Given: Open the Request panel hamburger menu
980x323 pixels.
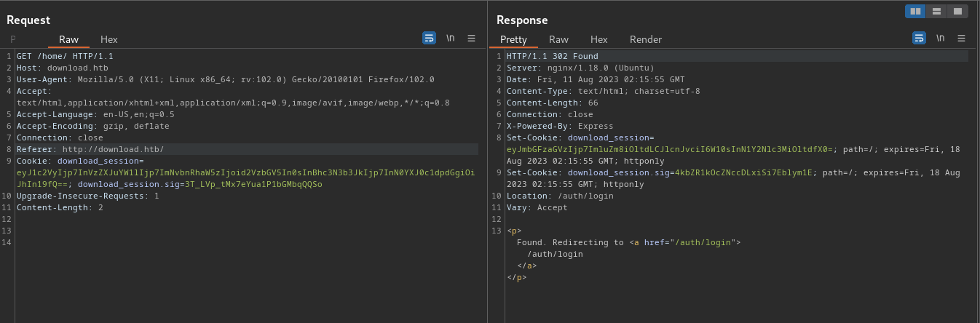Looking at the screenshot, I should point(471,39).
